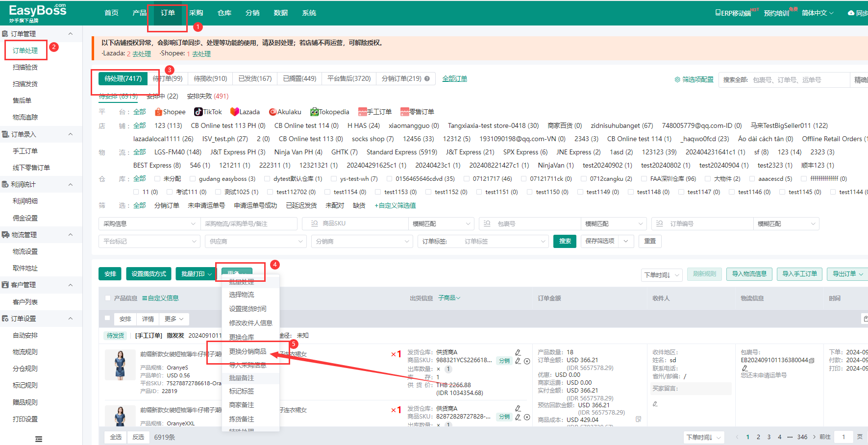The width and height of the screenshot is (868, 445).
Task: Filter orders by TikTok platform icon
Action: pos(198,112)
